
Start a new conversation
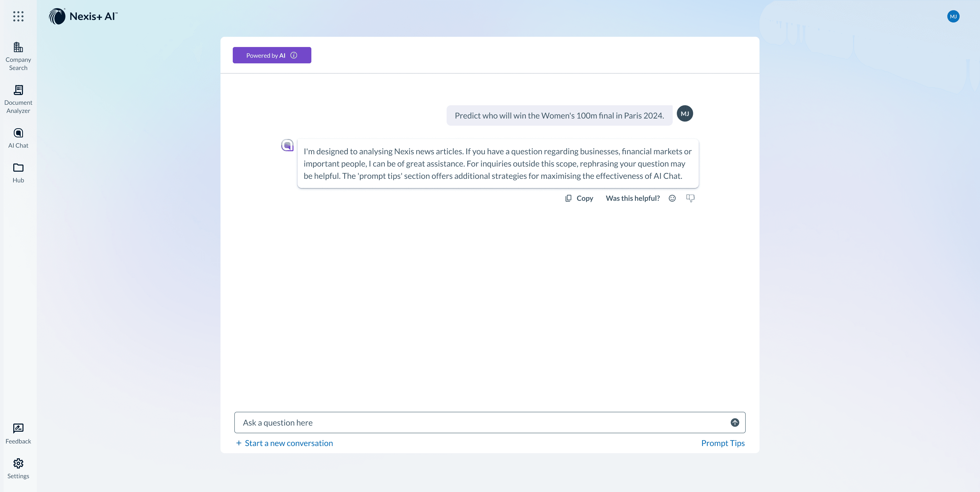[284, 443]
